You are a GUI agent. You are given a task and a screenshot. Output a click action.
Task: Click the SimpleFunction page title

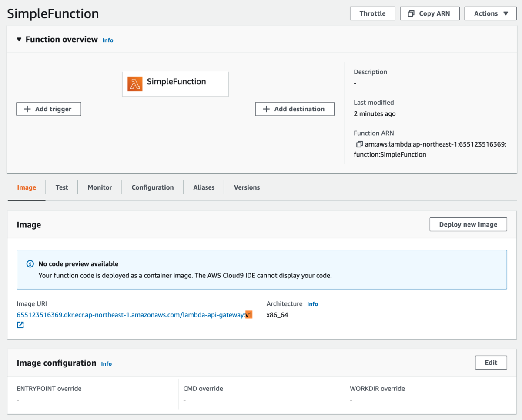pos(53,13)
